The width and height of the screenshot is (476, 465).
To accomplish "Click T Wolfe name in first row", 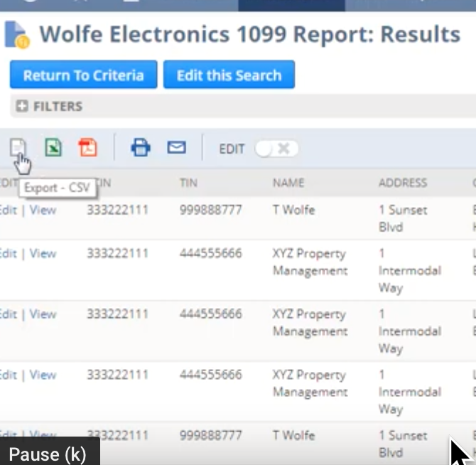I will click(293, 210).
